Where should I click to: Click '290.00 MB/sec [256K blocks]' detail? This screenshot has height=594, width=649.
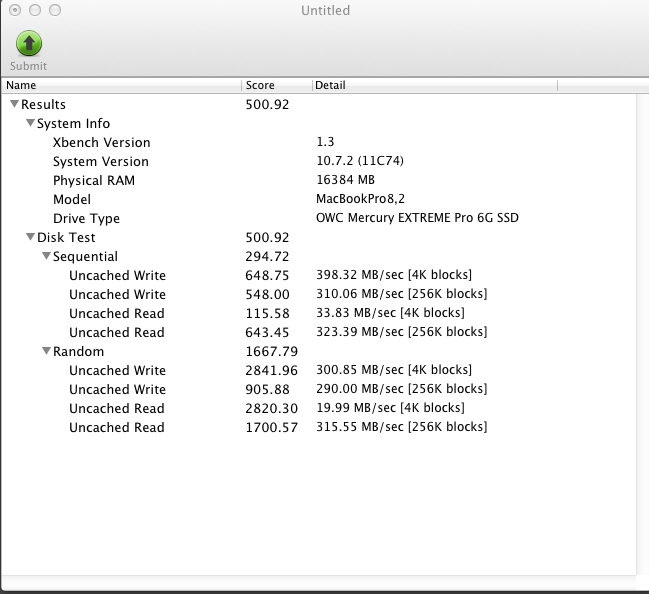(x=401, y=389)
